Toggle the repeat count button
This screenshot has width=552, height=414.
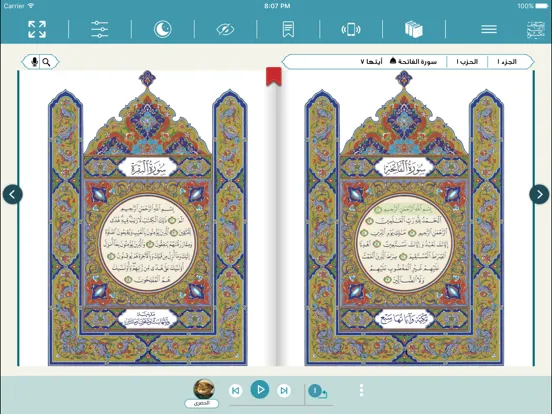click(317, 391)
